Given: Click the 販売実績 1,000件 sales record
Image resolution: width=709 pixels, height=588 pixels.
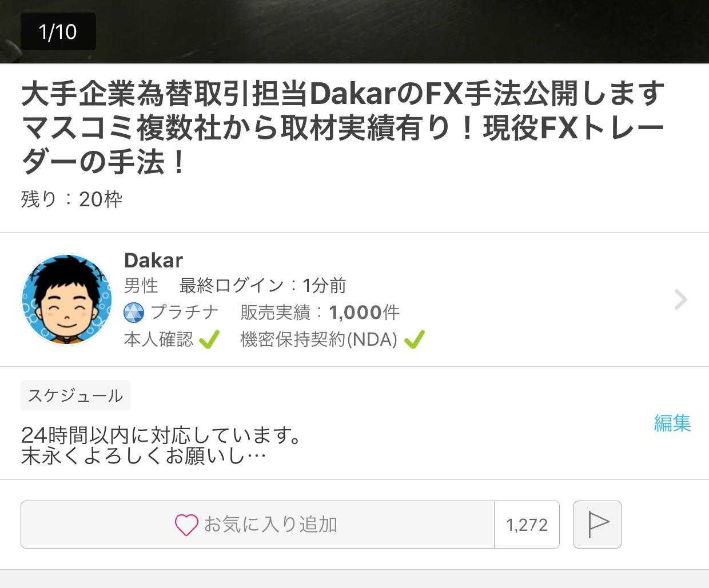Looking at the screenshot, I should tap(320, 313).
